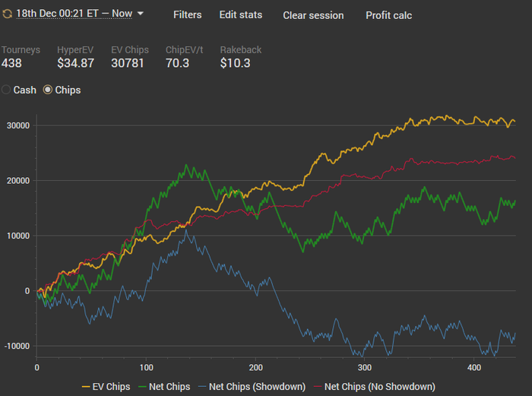Click the HyperEV stat value $34.87

(75, 63)
